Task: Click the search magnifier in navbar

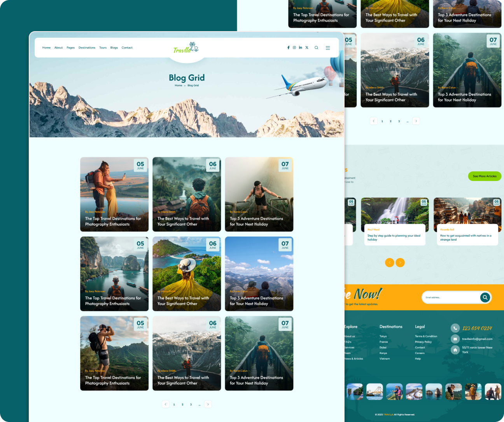Action: (x=316, y=48)
